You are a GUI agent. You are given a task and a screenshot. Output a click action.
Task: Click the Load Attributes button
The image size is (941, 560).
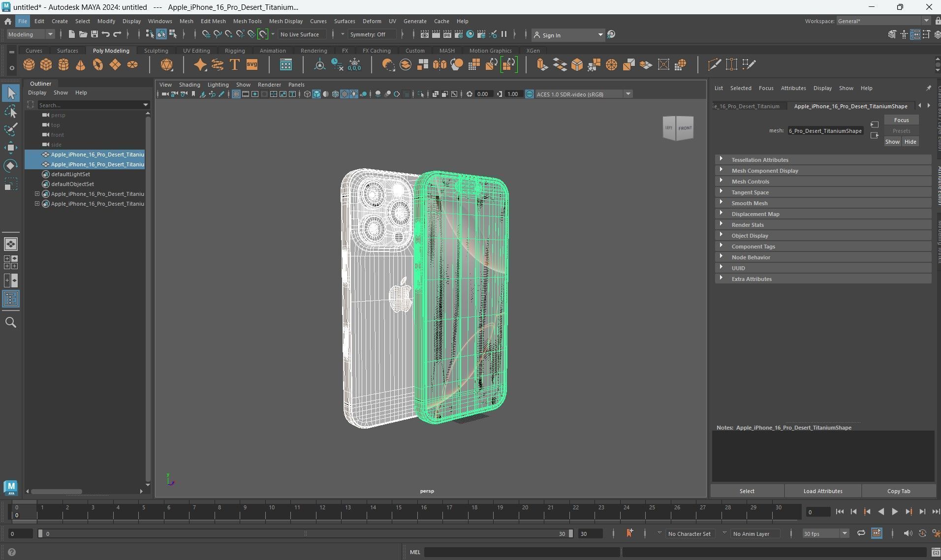tap(823, 491)
